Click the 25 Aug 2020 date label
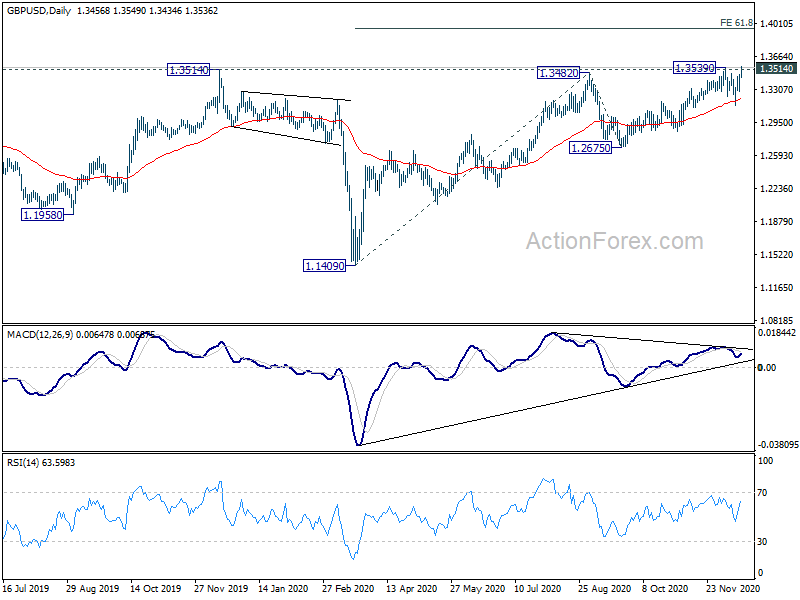Image resolution: width=800 pixels, height=600 pixels. 605,588
